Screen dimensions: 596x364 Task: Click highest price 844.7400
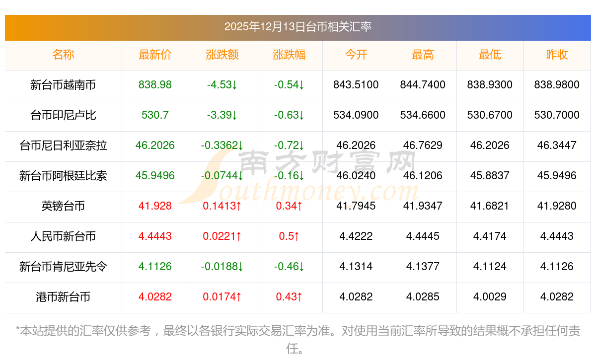(423, 85)
